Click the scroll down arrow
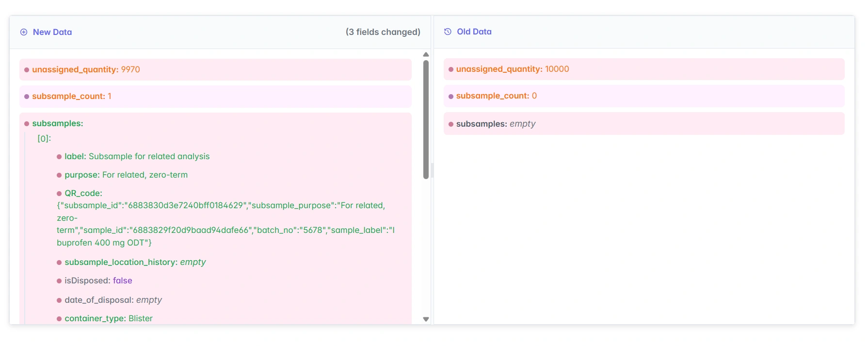Image resolution: width=868 pixels, height=346 pixels. coord(426,319)
